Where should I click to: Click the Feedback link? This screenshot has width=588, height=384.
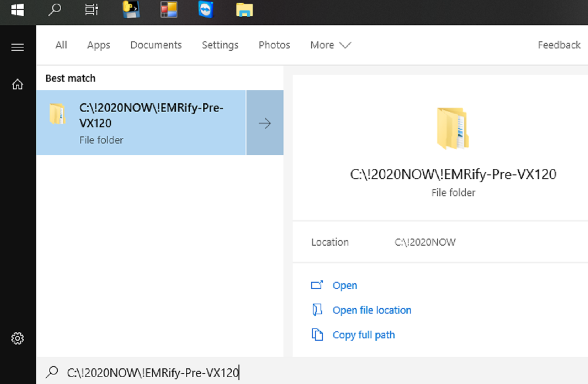(559, 45)
